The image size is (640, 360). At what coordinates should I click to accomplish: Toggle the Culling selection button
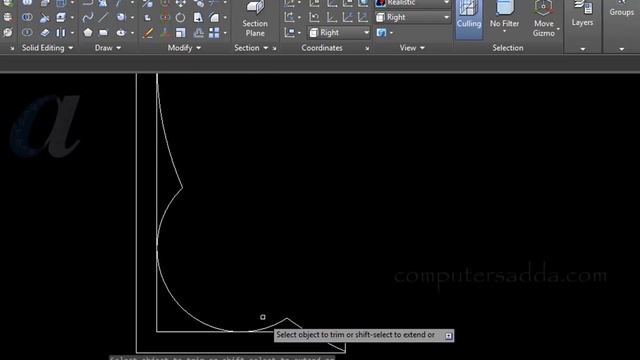[x=469, y=19]
